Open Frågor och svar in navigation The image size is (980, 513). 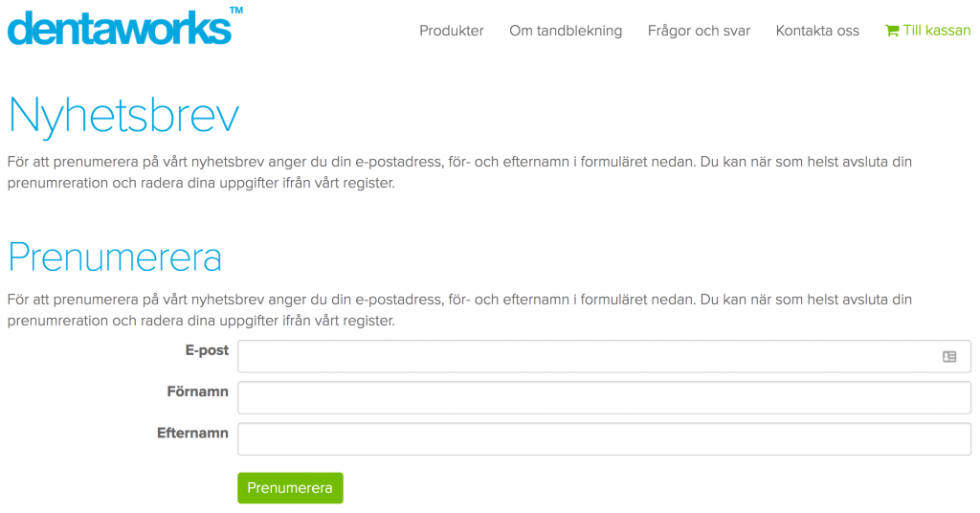[699, 31]
